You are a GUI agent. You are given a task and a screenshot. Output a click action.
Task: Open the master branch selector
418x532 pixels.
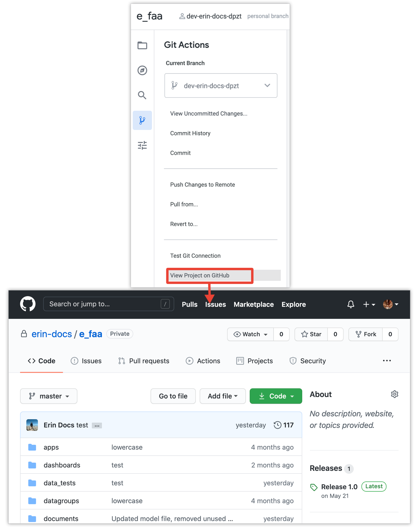click(49, 396)
